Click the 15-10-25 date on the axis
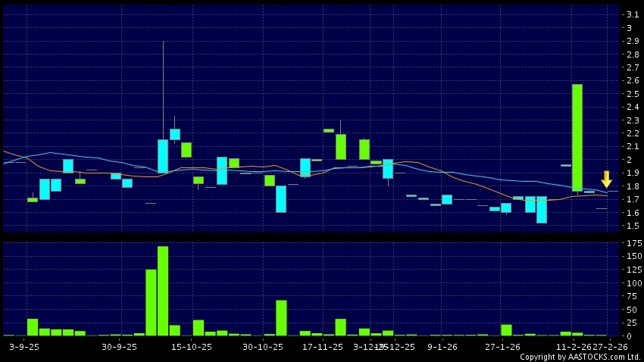The image size is (644, 362). coord(191,347)
